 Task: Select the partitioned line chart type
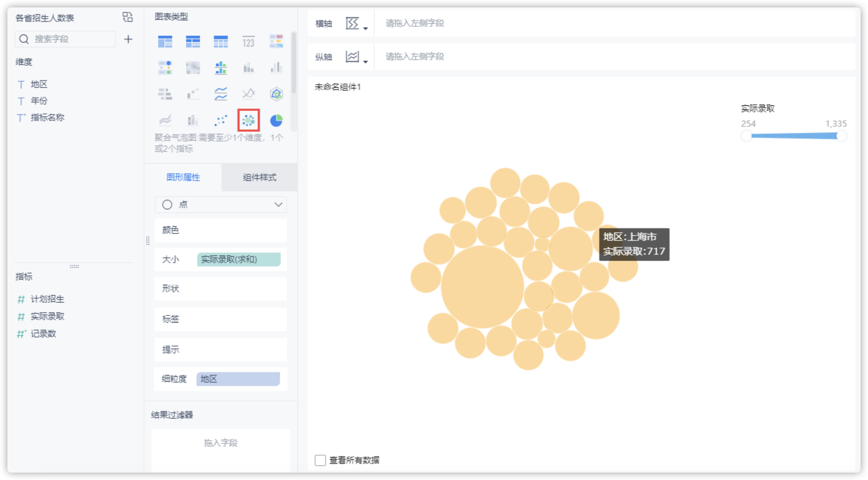click(221, 94)
